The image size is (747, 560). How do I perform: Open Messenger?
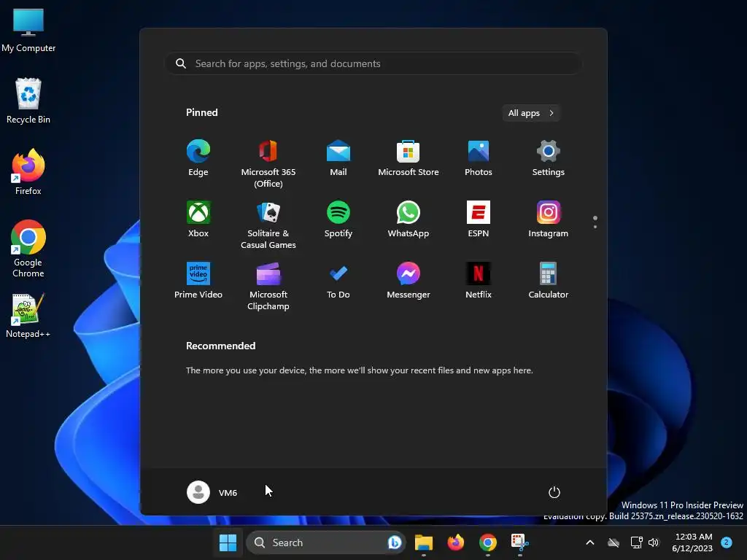(409, 281)
